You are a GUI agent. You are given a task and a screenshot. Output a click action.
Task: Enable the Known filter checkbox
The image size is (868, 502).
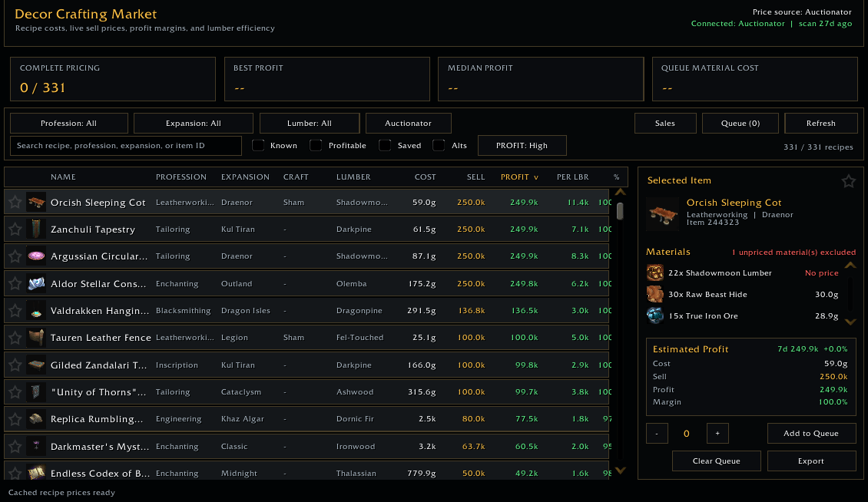[x=258, y=146]
